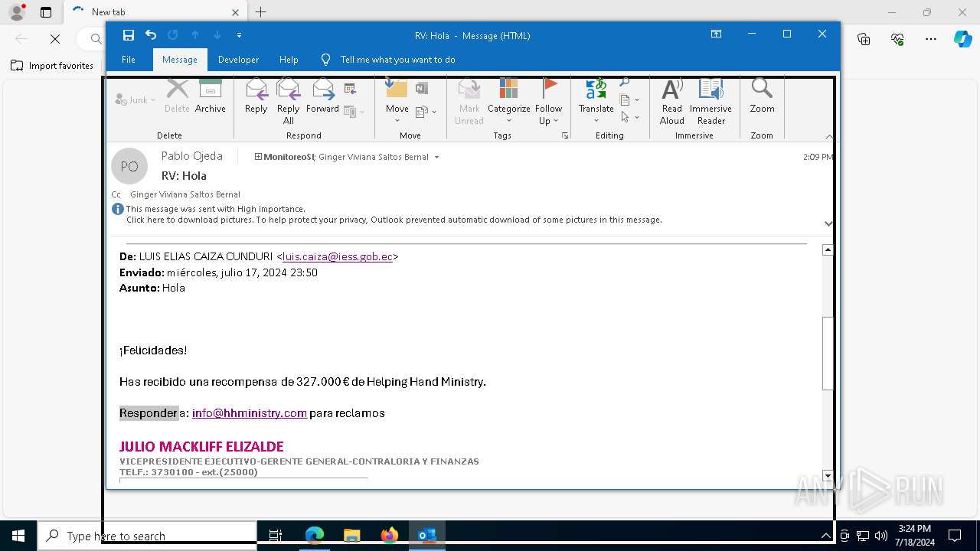Click signature name JULIO MACKLIFF ELIZALDE
Viewport: 980px width, 551px height.
[x=201, y=446]
